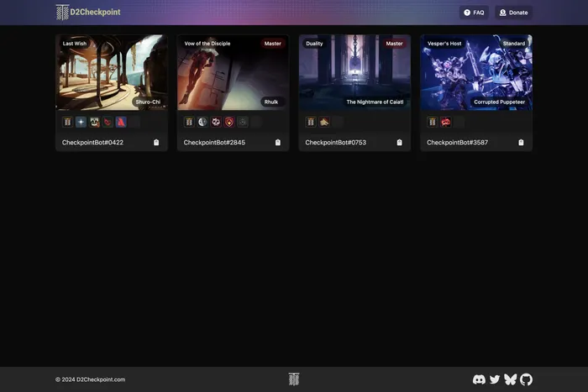
Task: Click the Master badge on Vow of the Disciple
Action: point(273,44)
